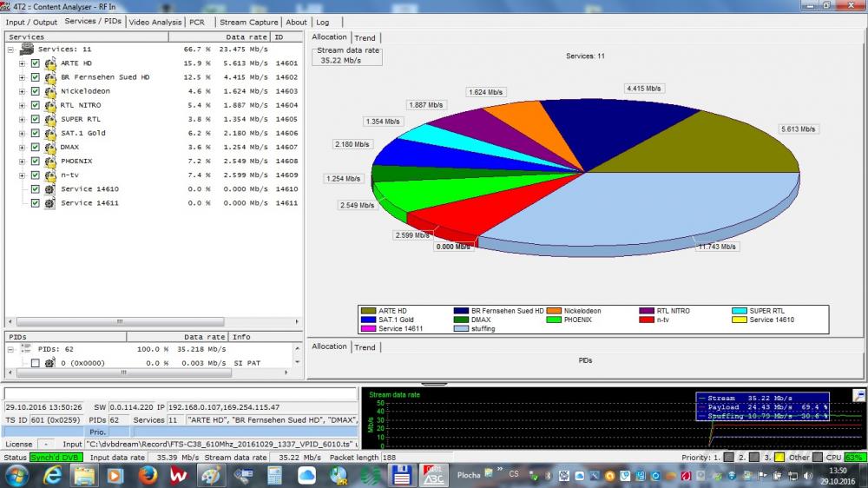The height and width of the screenshot is (488, 868).
Task: Click the ARTE HD service icon
Action: pyautogui.click(x=50, y=63)
